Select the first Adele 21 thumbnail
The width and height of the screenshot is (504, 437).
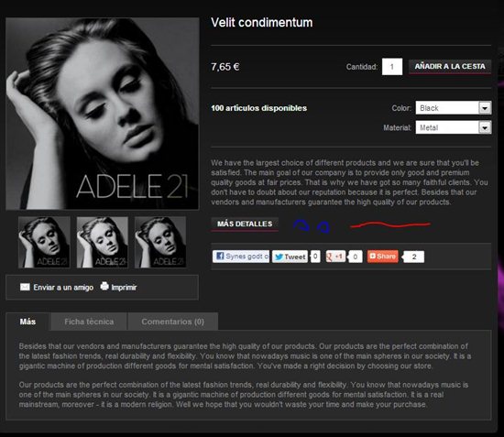point(44,242)
